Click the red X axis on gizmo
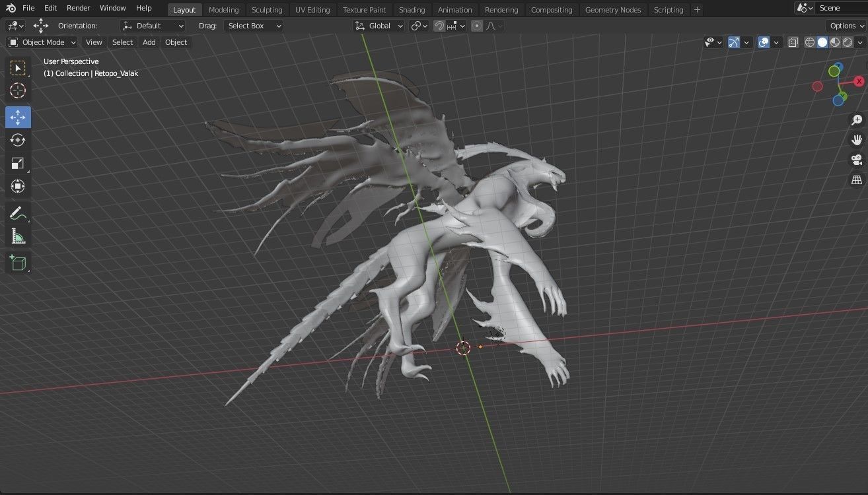This screenshot has height=495, width=868. (859, 81)
